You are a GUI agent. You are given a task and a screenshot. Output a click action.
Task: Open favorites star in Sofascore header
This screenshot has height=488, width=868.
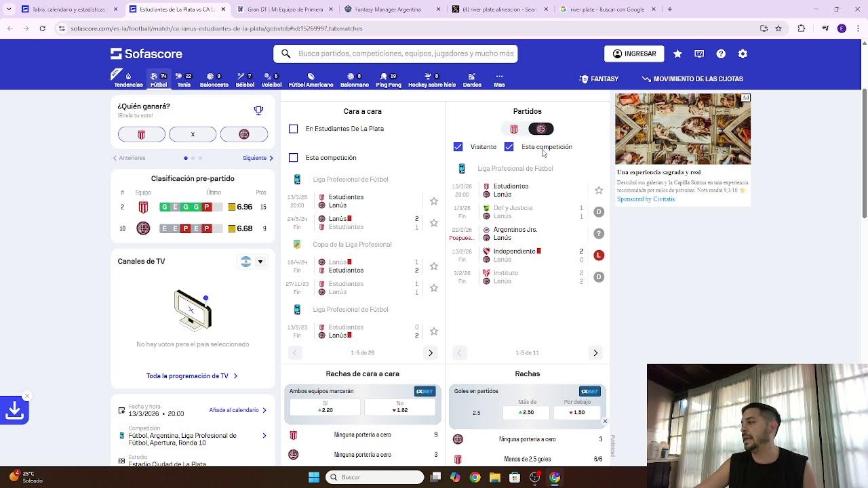[x=677, y=54]
